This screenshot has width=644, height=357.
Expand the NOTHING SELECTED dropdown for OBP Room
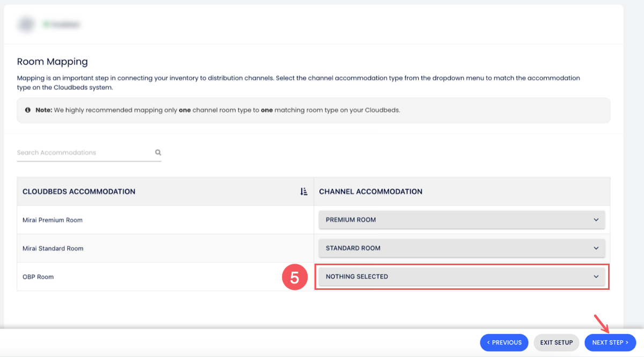point(462,276)
